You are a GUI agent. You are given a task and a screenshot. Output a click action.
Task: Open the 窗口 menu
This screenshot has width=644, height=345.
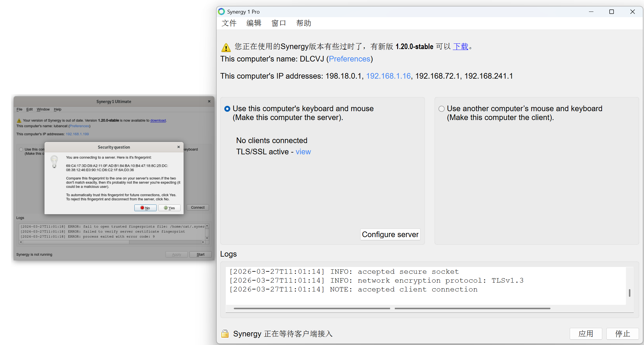click(279, 23)
